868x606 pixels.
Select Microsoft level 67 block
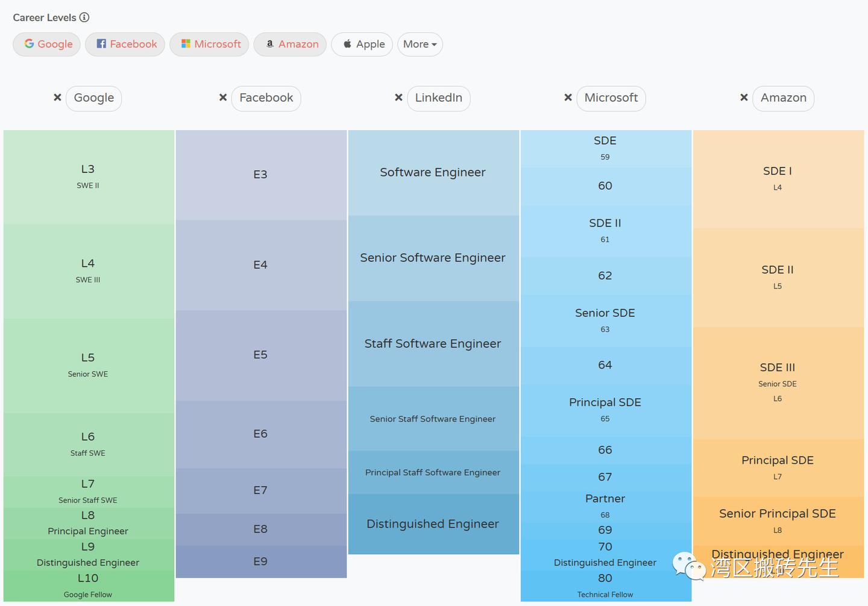coord(606,477)
